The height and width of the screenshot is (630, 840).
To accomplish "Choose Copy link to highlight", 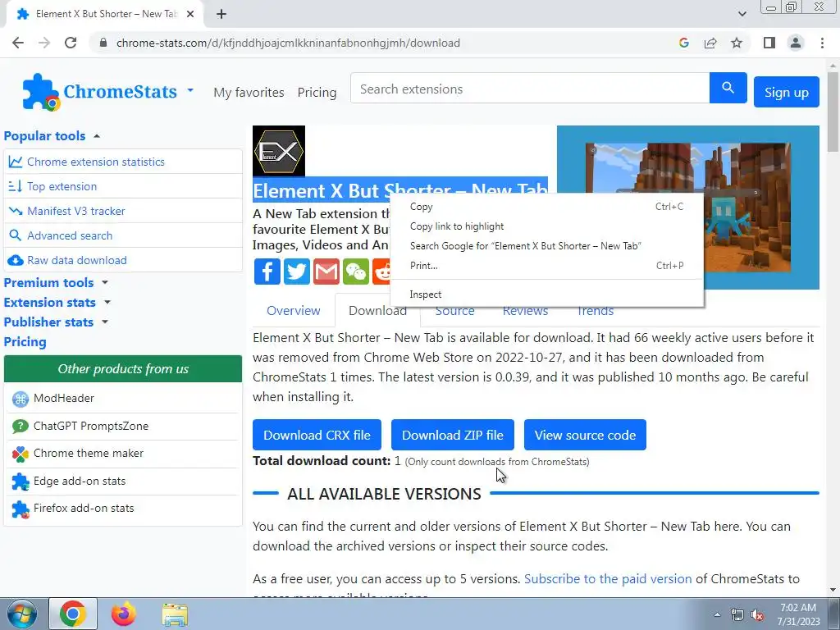I will (546, 226).
